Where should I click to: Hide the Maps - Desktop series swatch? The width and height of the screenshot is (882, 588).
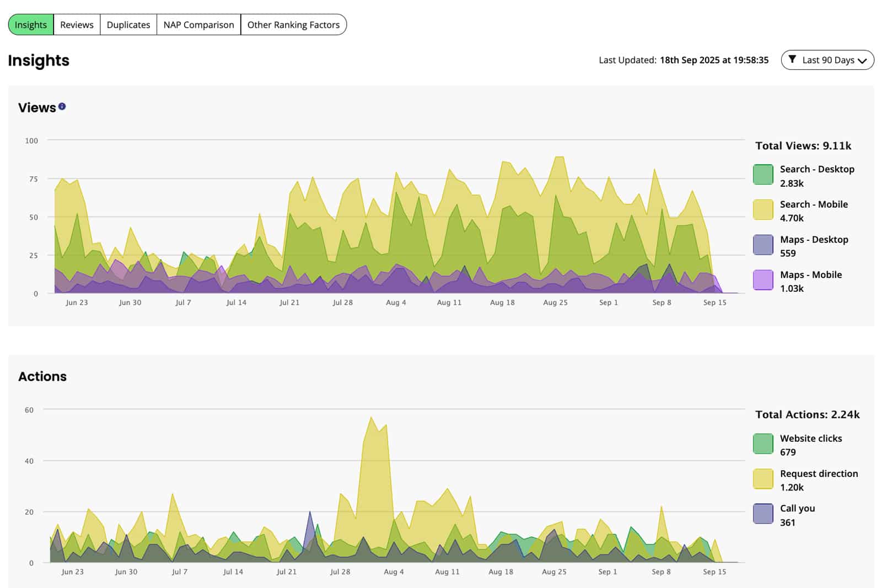(763, 245)
